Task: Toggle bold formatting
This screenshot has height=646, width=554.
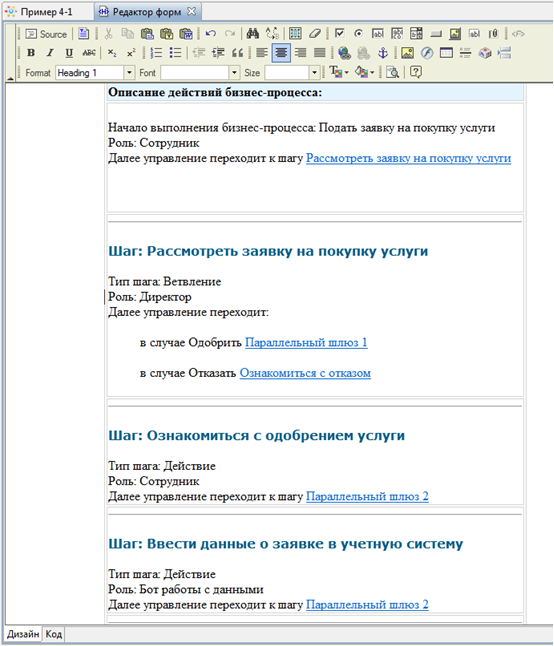Action: (31, 53)
